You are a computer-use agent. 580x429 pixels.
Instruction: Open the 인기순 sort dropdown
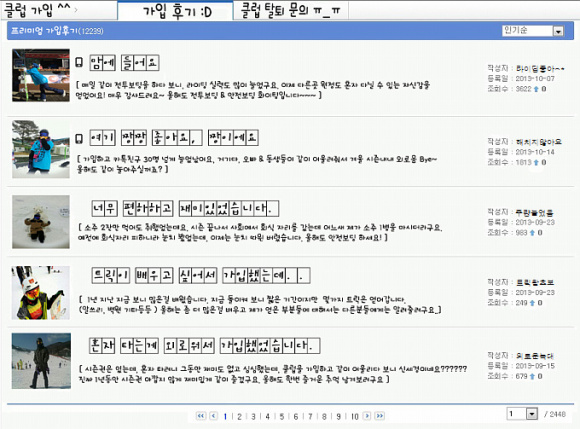tap(533, 31)
